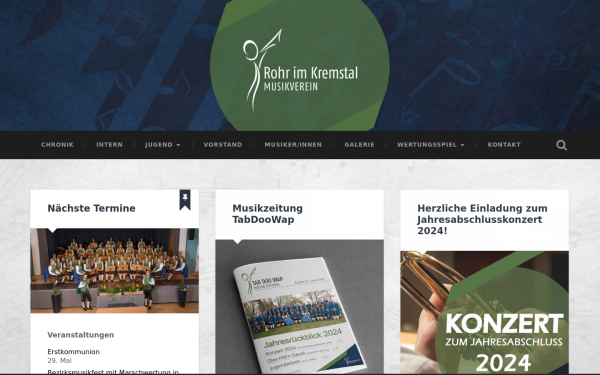Click the Erstkommunion event entry
600x375 pixels.
point(73,352)
